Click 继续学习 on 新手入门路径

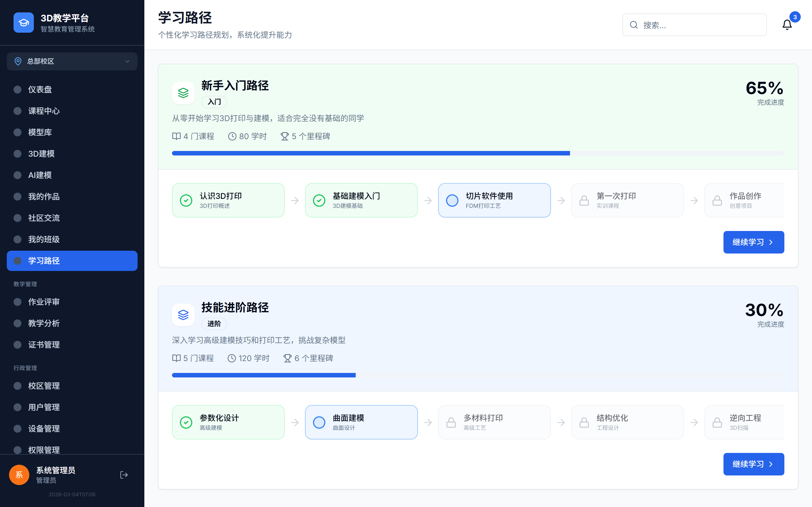point(754,242)
